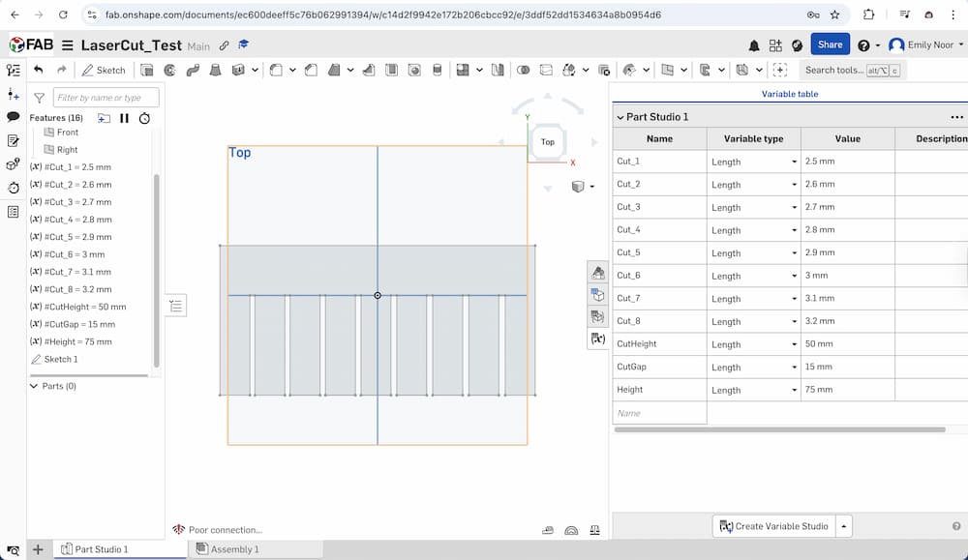
Task: Click the feature list vertical scrollbar
Action: tap(156, 270)
